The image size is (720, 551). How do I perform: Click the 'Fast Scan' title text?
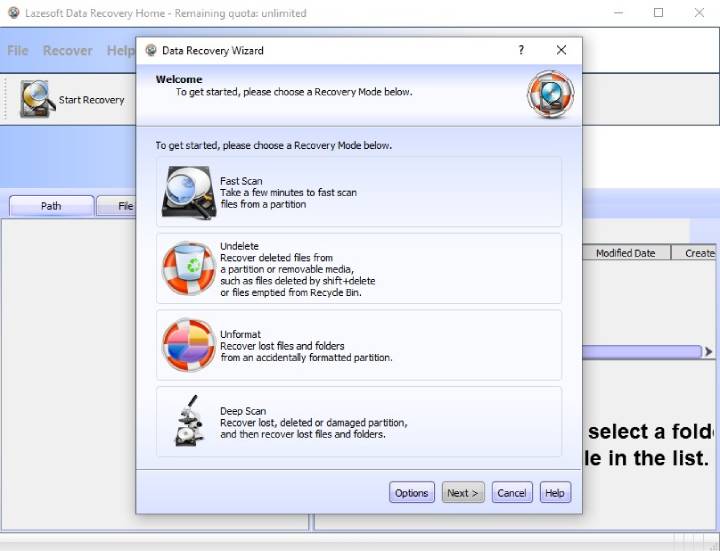[241, 181]
